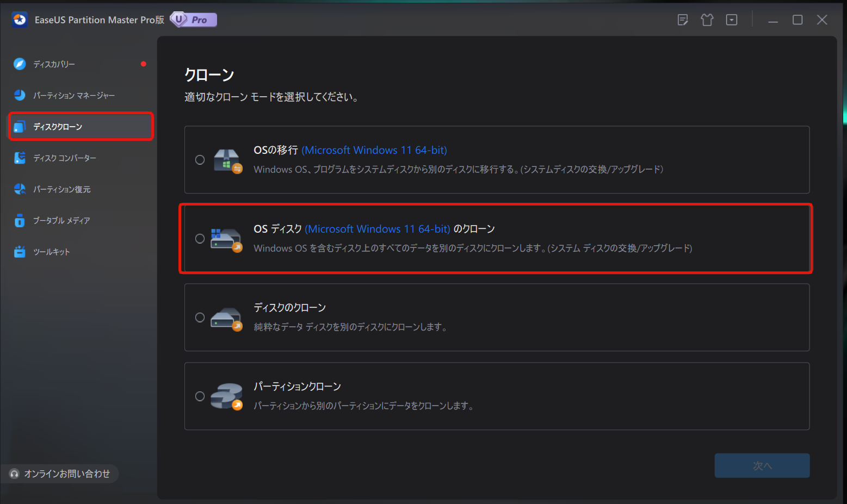This screenshot has height=504, width=847.
Task: Click the EaseUS app logo icon
Action: click(x=20, y=20)
